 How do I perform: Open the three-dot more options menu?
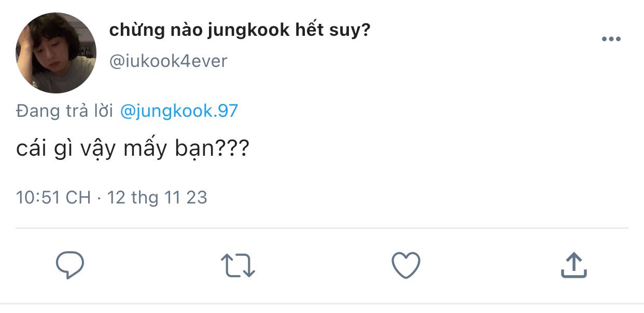tap(611, 39)
